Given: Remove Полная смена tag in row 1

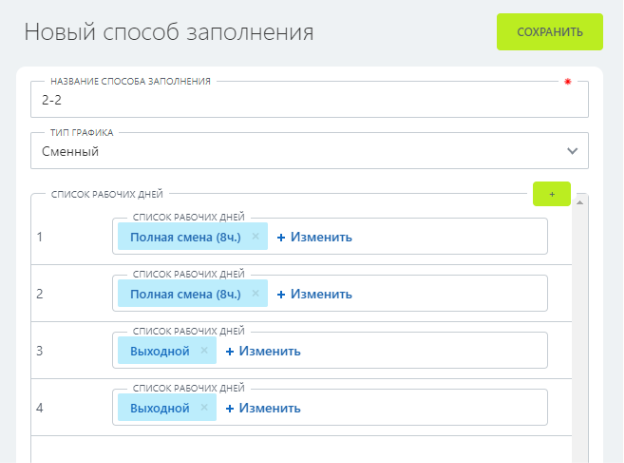Looking at the screenshot, I should tap(256, 237).
